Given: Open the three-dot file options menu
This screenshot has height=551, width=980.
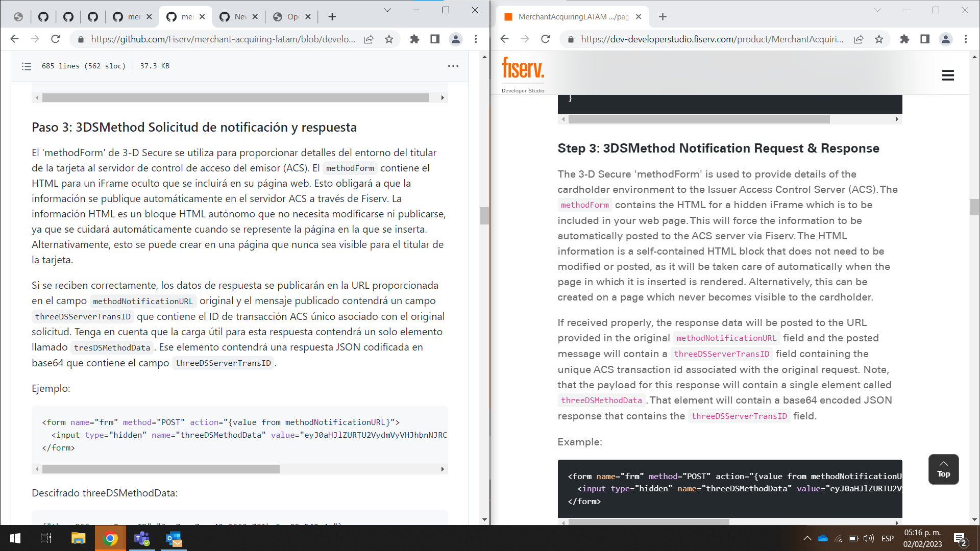Looking at the screenshot, I should tap(453, 66).
